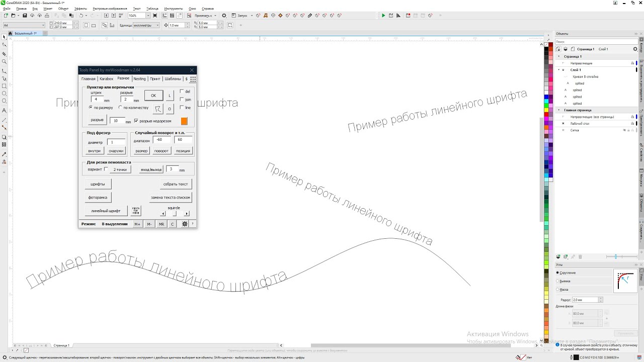Select the Pick tool in the toolbox
This screenshot has width=644, height=362.
4,37
